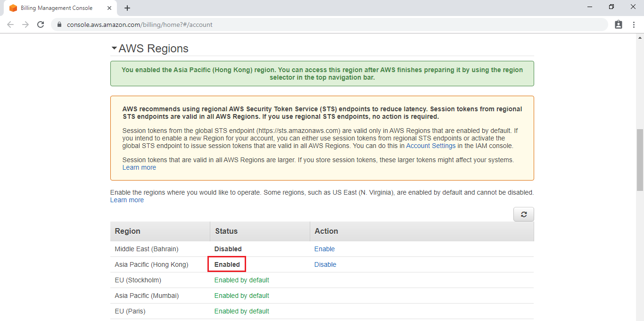This screenshot has width=644, height=321.
Task: Click Learn more in the STS notice
Action: click(x=139, y=167)
